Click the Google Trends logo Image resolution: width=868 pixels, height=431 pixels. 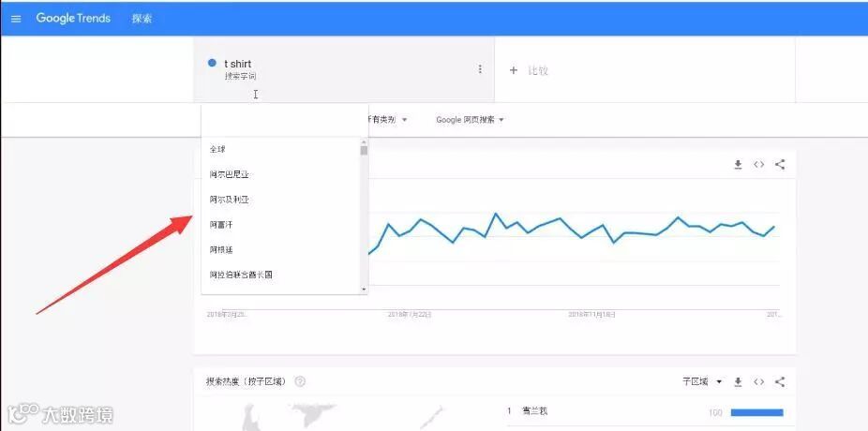point(73,18)
